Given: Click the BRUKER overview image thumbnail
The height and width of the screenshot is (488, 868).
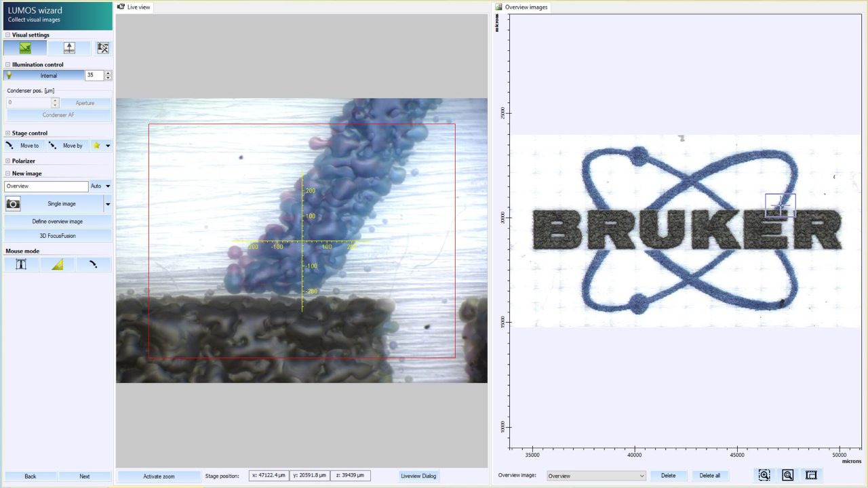Looking at the screenshot, I should pyautogui.click(x=686, y=231).
